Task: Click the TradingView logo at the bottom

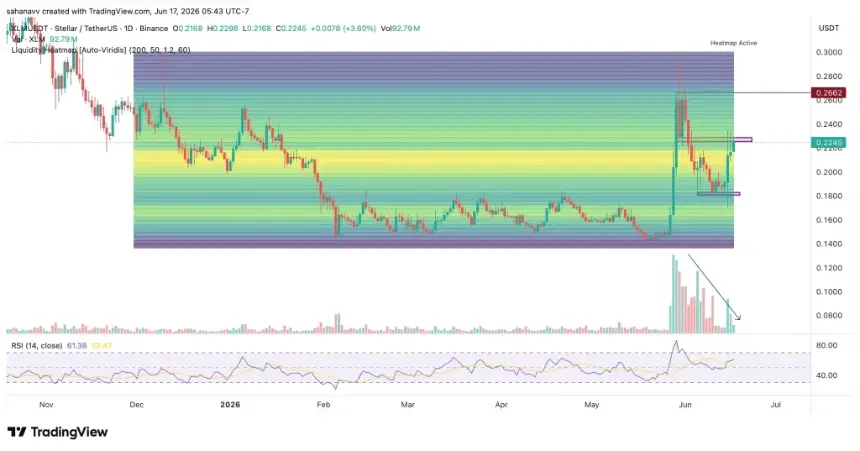Action: [x=58, y=432]
